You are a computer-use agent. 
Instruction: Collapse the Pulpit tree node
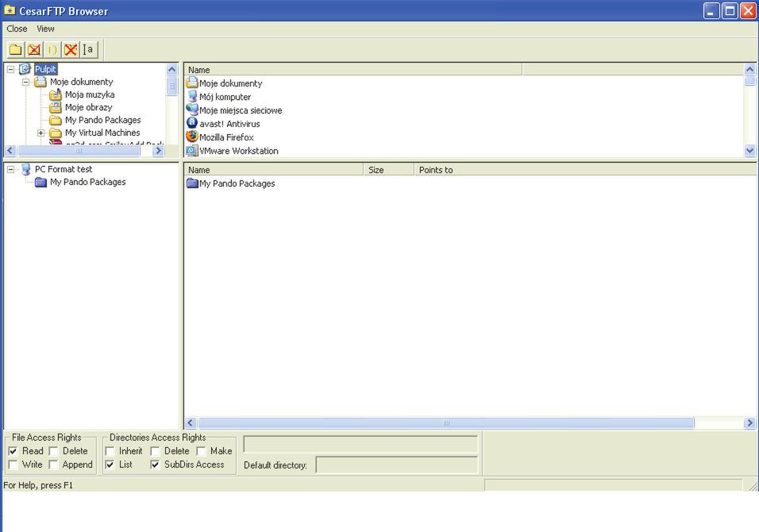(10, 69)
